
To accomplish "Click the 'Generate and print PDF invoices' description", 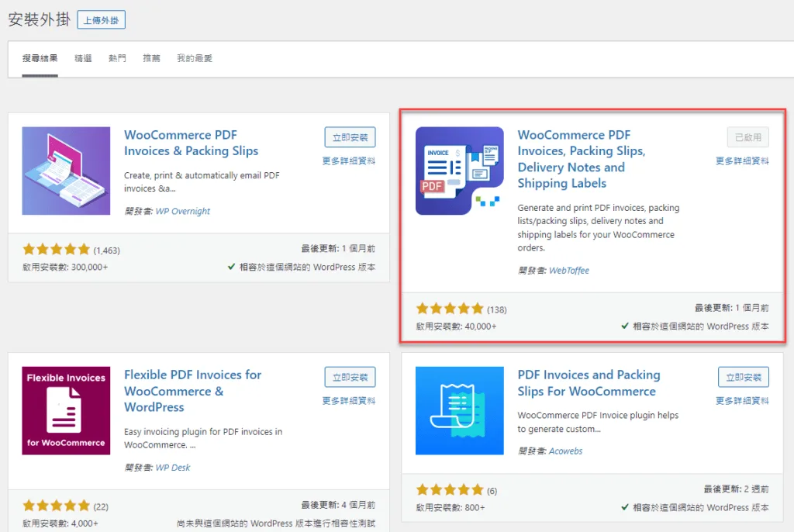I will [x=599, y=227].
